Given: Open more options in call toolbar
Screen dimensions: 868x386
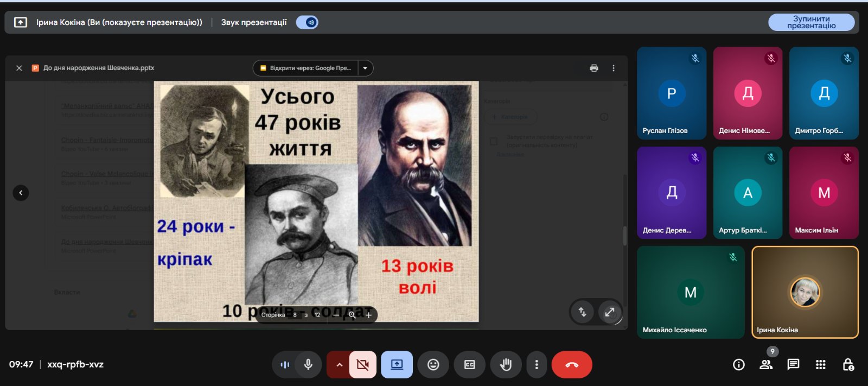Looking at the screenshot, I should point(537,365).
